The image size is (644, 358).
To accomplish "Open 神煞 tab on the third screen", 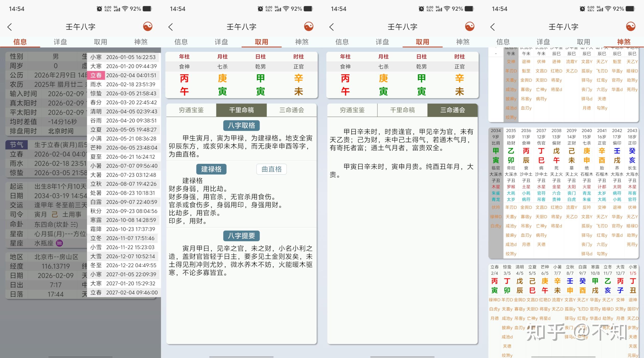I will click(x=463, y=42).
